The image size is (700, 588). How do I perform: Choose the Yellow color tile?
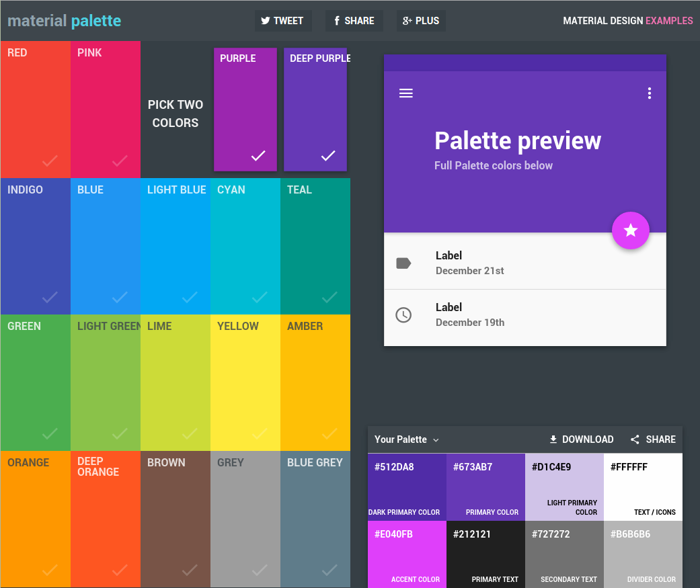pos(245,383)
